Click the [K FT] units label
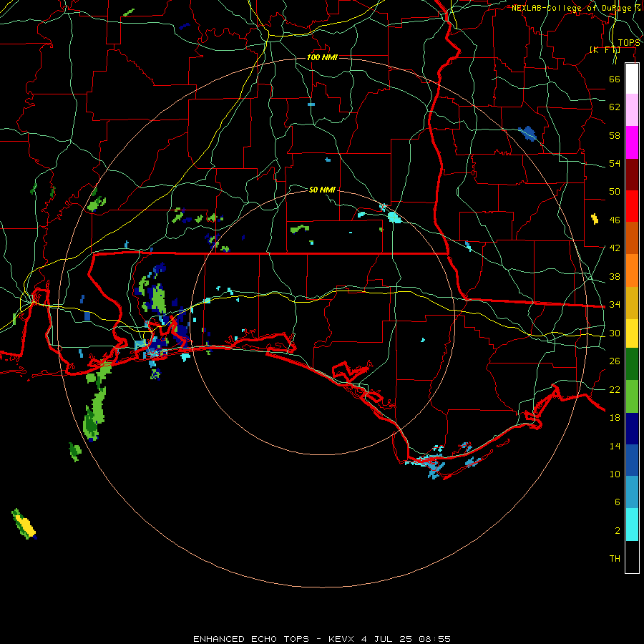Screen dimensions: 644x644 point(605,49)
